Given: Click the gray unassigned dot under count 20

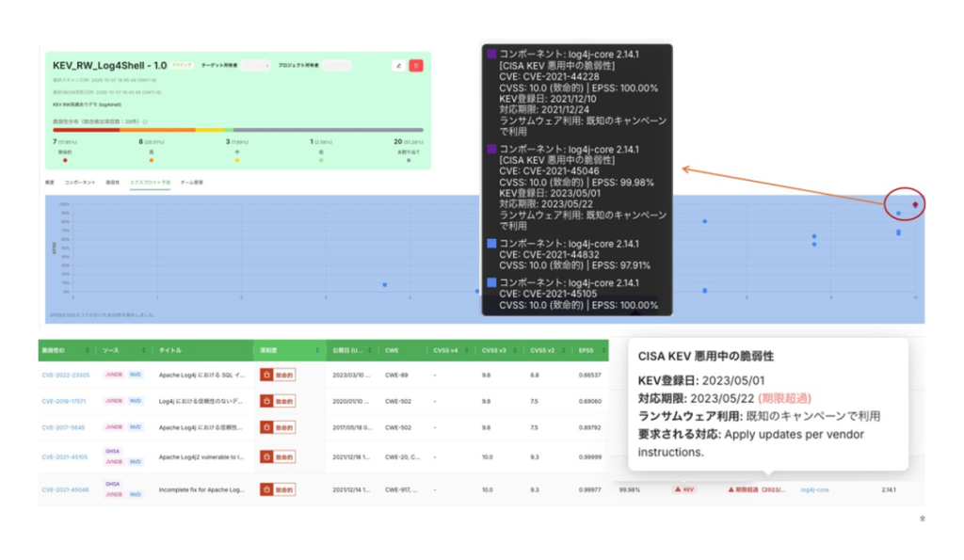Looking at the screenshot, I should tap(409, 160).
